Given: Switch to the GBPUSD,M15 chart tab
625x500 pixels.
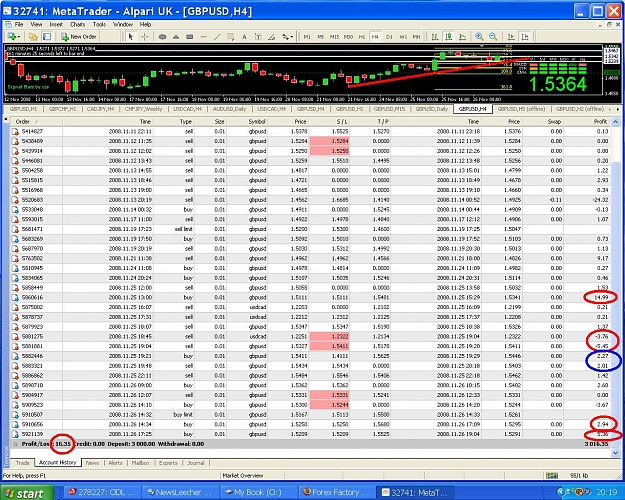Looking at the screenshot, I should pyautogui.click(x=389, y=109).
